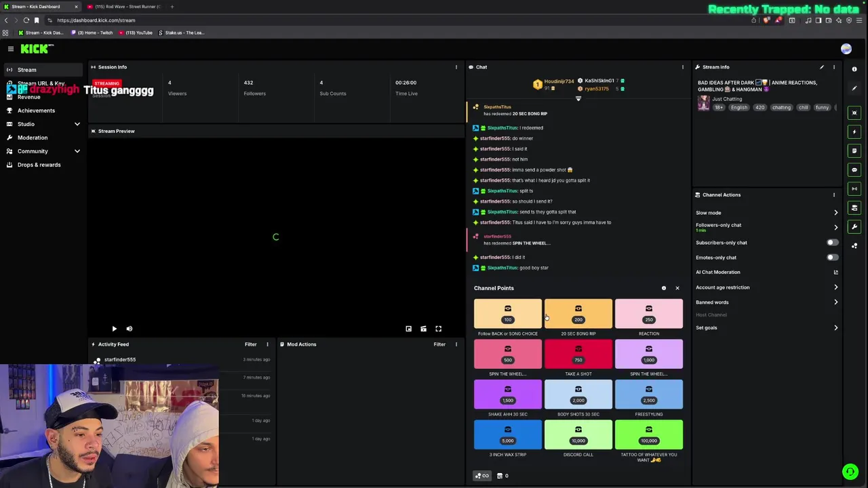Open Stream info options menu

pyautogui.click(x=834, y=67)
